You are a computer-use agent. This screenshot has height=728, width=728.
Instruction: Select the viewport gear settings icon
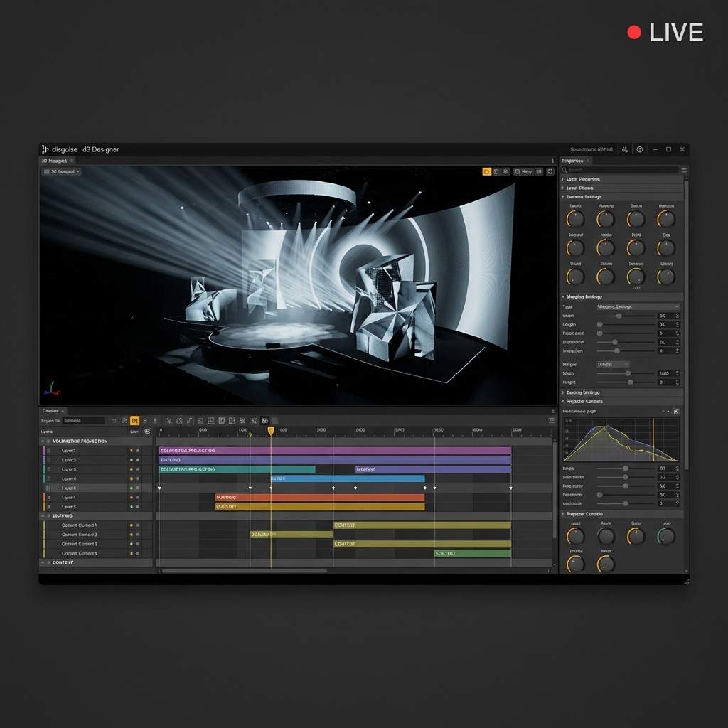click(x=487, y=171)
